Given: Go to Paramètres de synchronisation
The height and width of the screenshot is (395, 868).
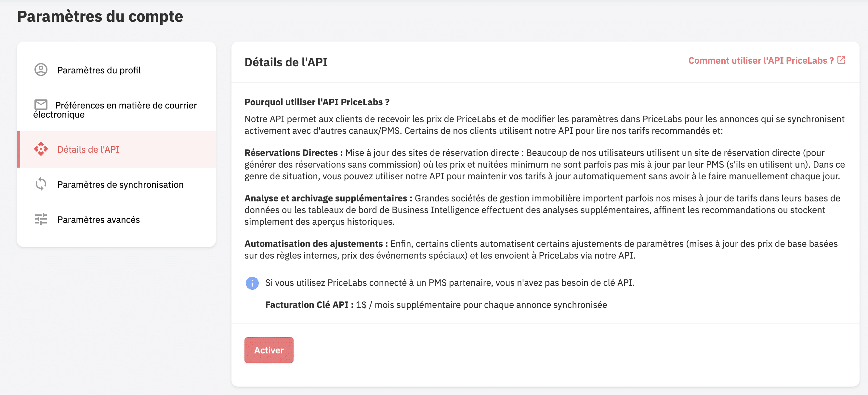Looking at the screenshot, I should point(120,185).
